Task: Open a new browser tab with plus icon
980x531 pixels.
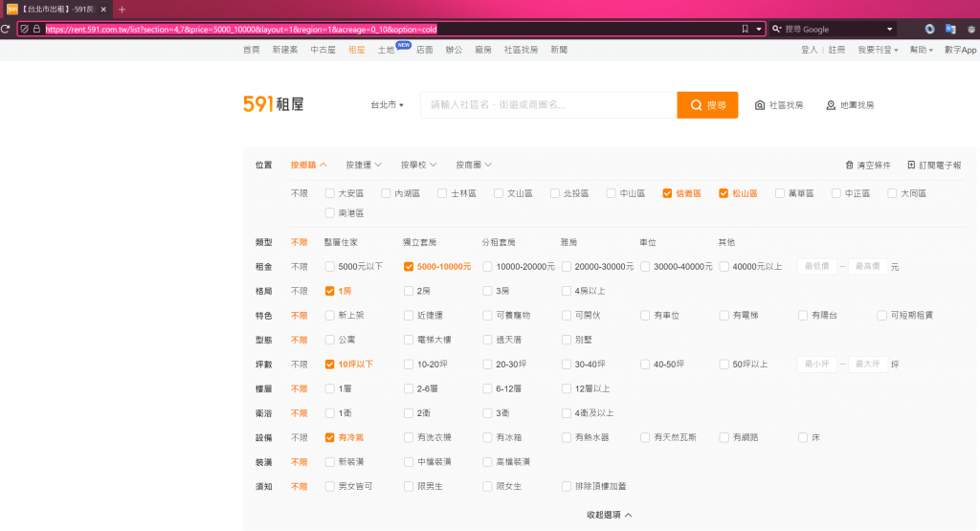Action: coord(122,10)
